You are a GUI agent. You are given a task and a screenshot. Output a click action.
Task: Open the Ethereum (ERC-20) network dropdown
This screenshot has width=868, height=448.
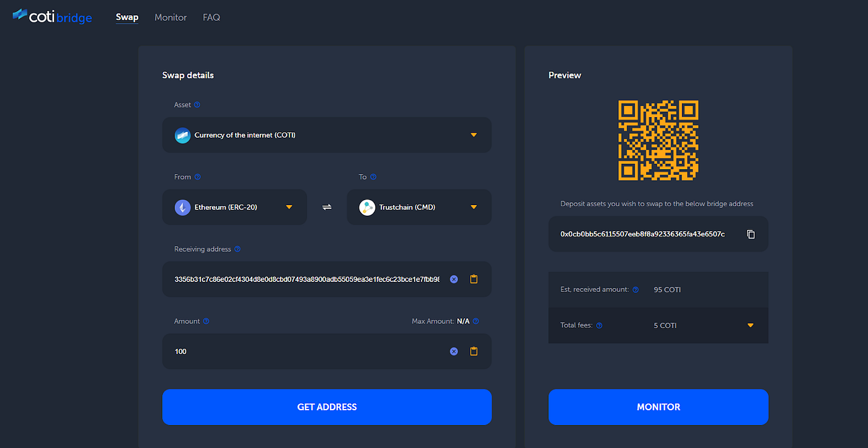(289, 207)
